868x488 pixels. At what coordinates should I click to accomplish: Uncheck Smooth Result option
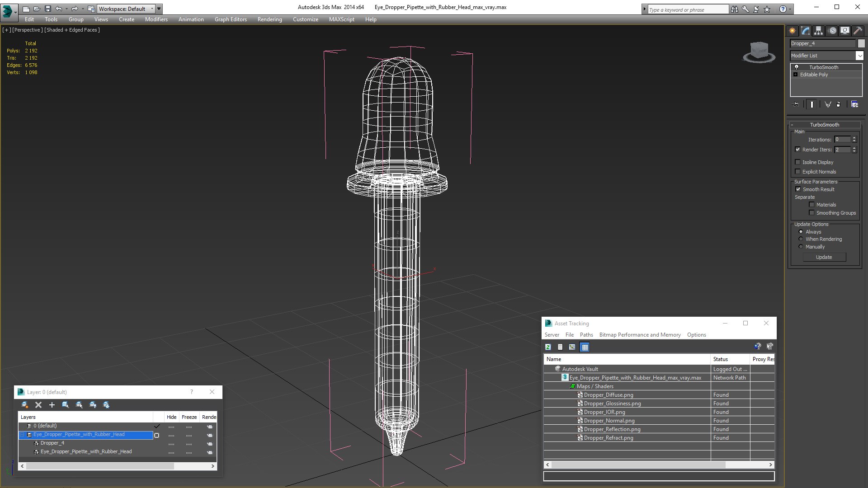point(798,189)
